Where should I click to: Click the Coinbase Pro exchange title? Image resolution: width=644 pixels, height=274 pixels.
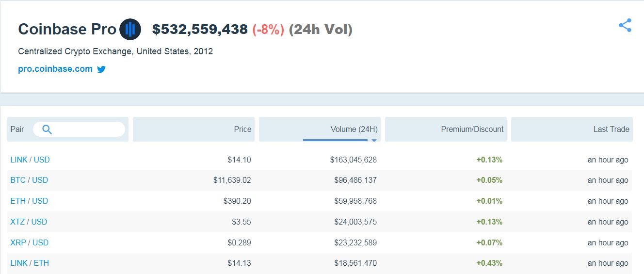click(67, 30)
